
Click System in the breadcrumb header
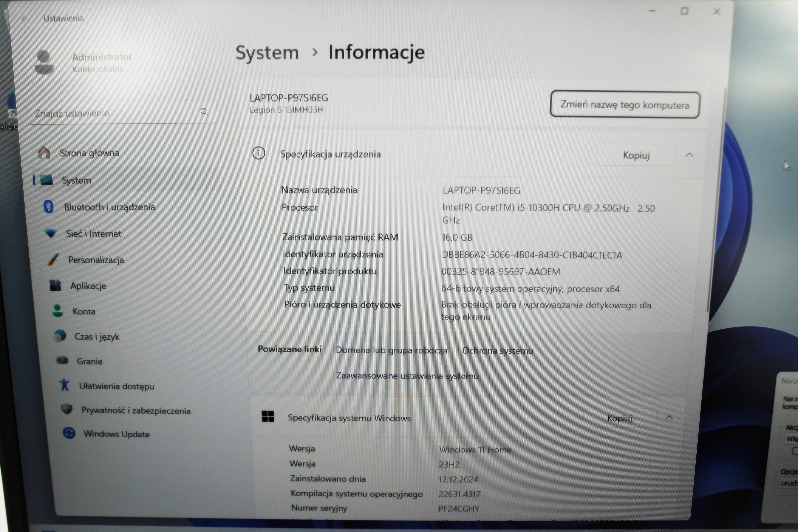click(x=267, y=53)
